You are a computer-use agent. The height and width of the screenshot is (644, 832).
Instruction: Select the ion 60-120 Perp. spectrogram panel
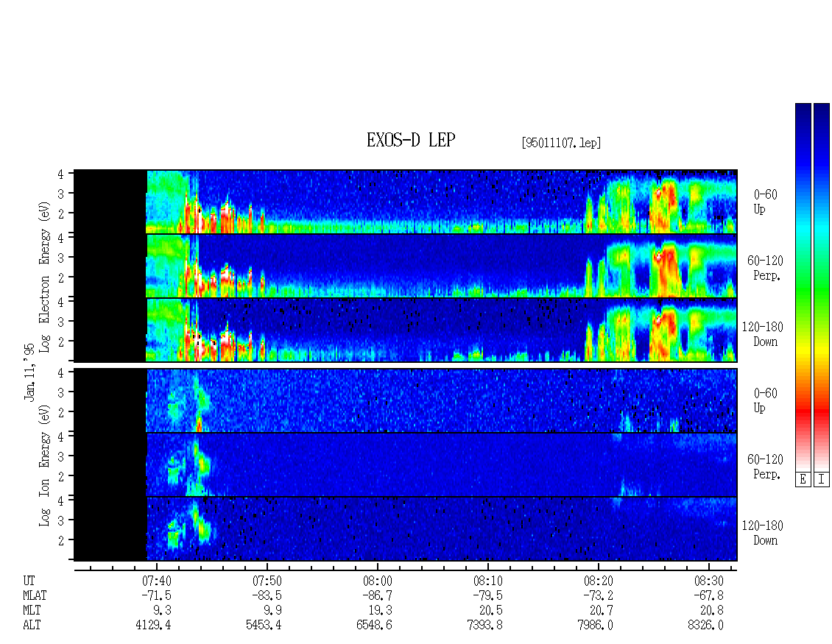click(406, 464)
